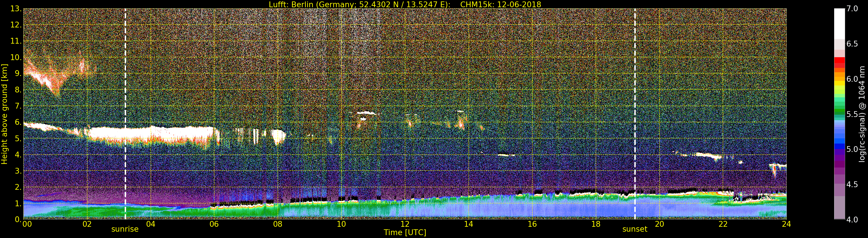Click the dashed white sunset marker line

pyautogui.click(x=635, y=114)
